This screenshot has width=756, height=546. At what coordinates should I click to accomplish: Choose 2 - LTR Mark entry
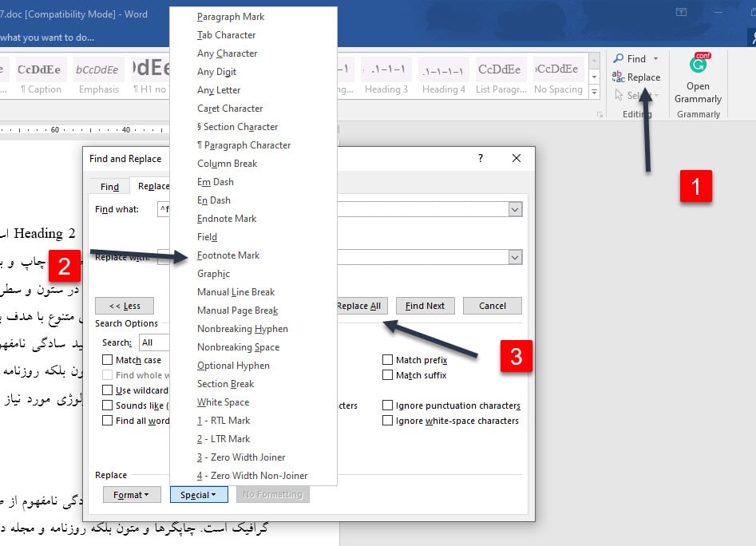[253, 438]
